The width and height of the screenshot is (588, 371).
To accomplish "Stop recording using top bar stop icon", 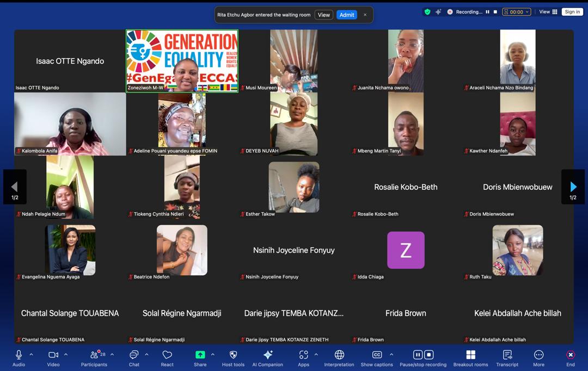I will tap(495, 12).
